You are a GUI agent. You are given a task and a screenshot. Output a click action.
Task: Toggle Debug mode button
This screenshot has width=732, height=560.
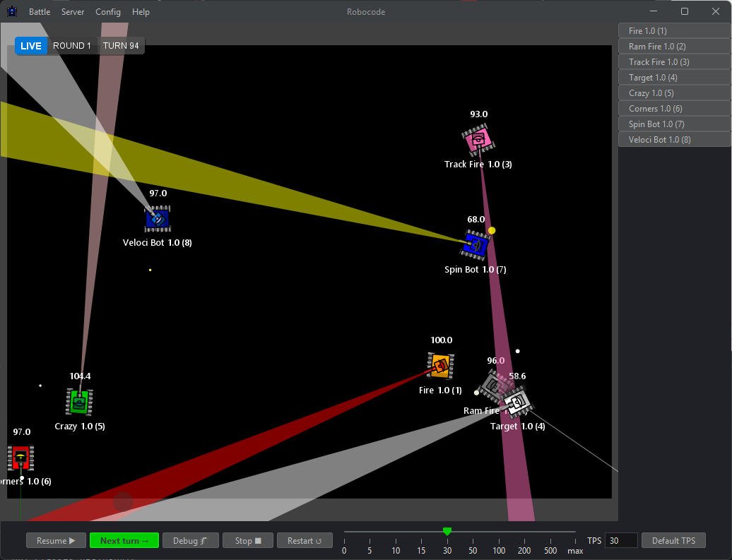point(191,540)
